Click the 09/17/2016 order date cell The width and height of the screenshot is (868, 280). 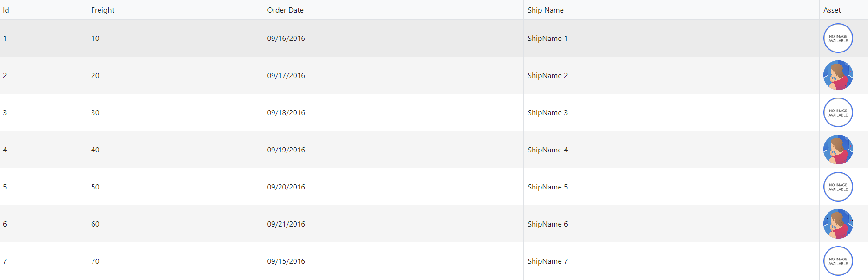[x=286, y=75]
